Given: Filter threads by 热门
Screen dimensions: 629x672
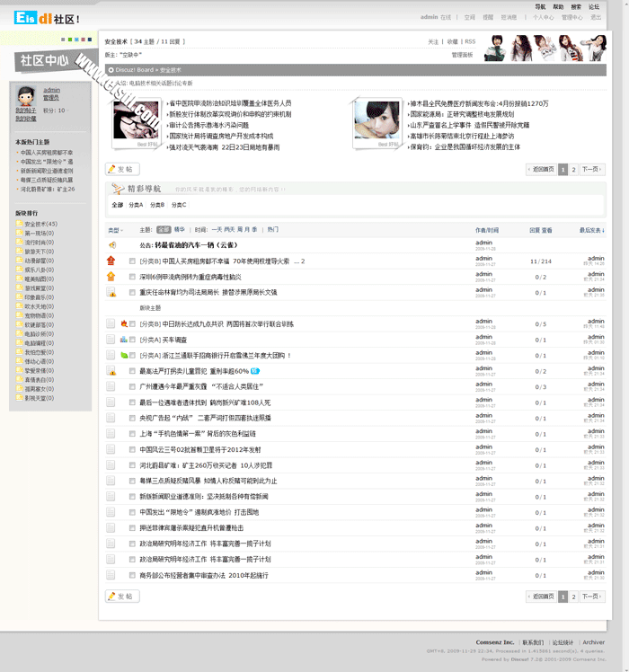Looking at the screenshot, I should tap(272, 230).
